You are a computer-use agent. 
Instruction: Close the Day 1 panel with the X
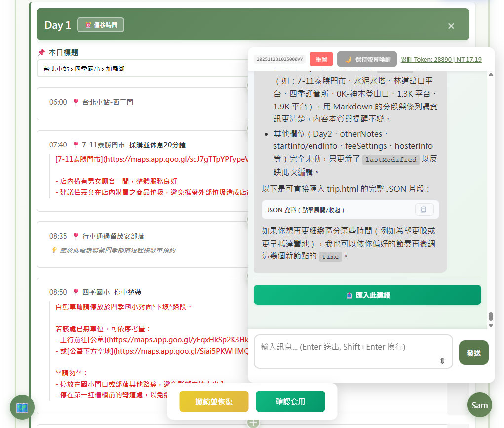coord(451,26)
